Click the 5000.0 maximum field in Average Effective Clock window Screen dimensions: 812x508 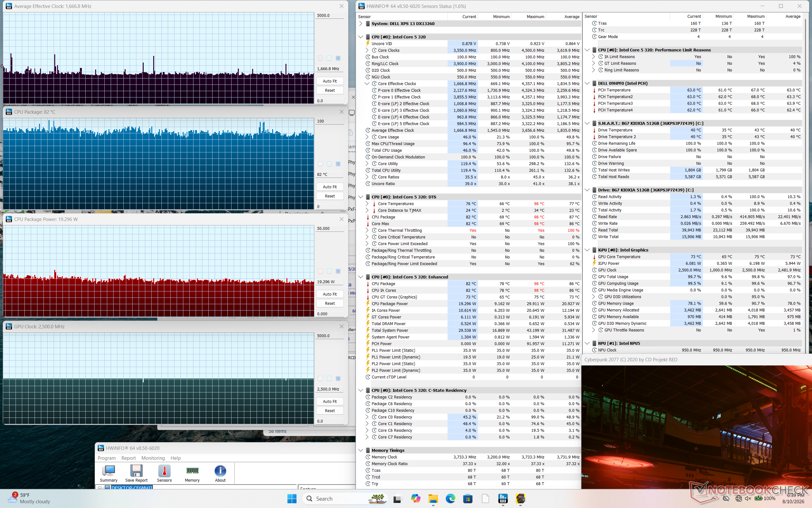[x=330, y=16]
